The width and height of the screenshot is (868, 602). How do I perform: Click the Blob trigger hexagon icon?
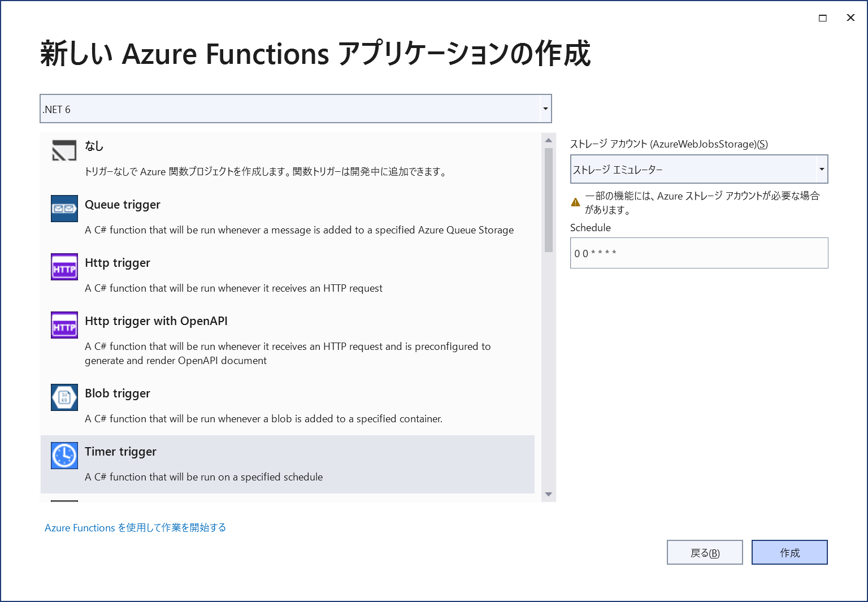(64, 397)
